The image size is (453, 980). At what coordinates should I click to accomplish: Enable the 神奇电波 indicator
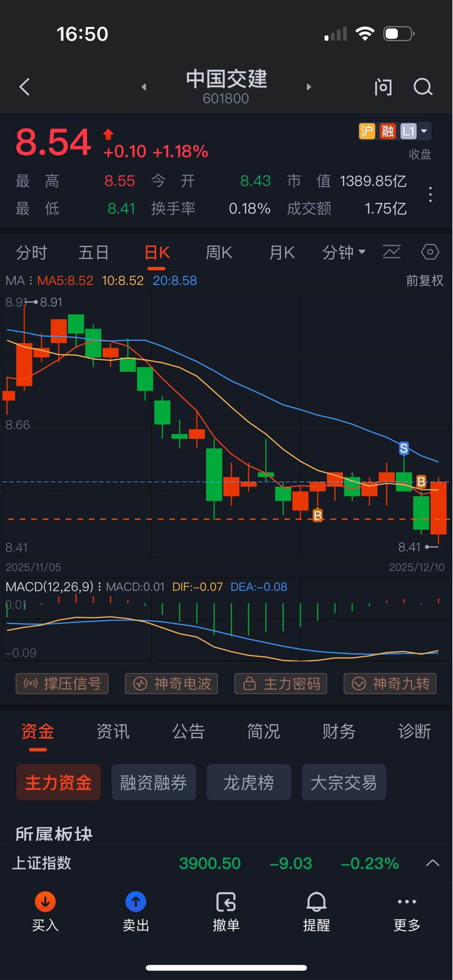pyautogui.click(x=171, y=684)
